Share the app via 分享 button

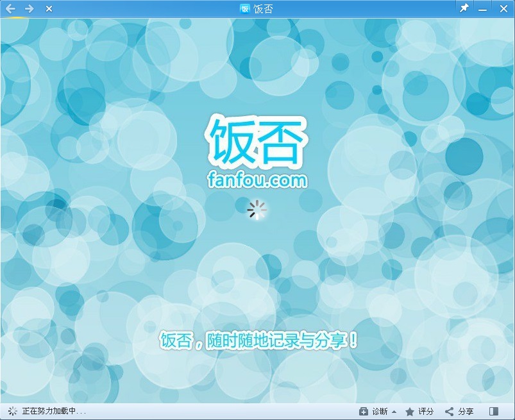point(459,412)
